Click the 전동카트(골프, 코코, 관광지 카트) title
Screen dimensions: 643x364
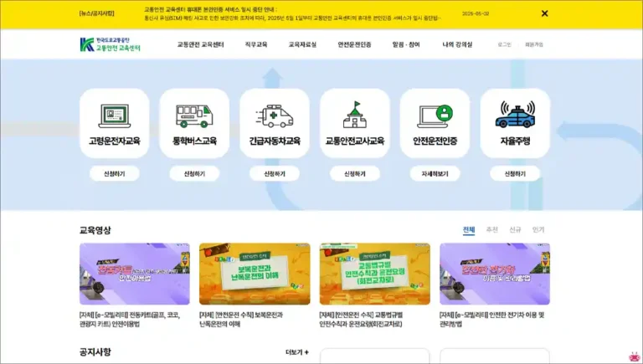[x=130, y=320]
